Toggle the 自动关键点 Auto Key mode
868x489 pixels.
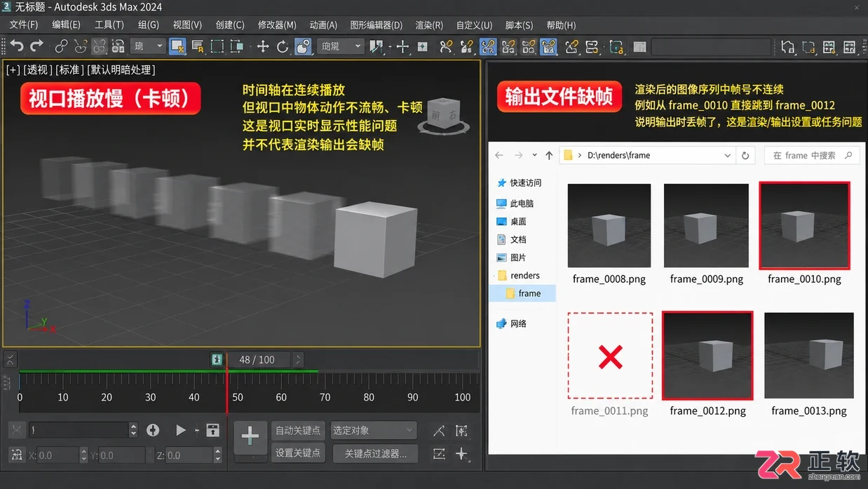298,430
